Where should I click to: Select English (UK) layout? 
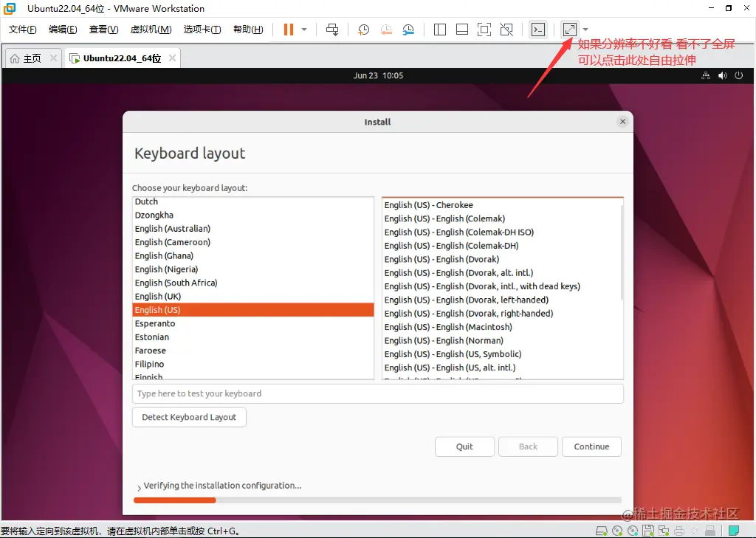[253, 296]
